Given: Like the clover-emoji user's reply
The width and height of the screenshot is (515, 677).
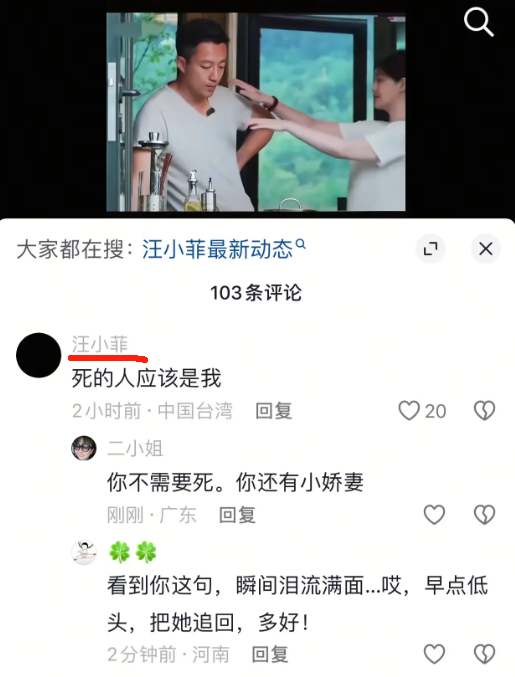Looking at the screenshot, I should (x=434, y=654).
